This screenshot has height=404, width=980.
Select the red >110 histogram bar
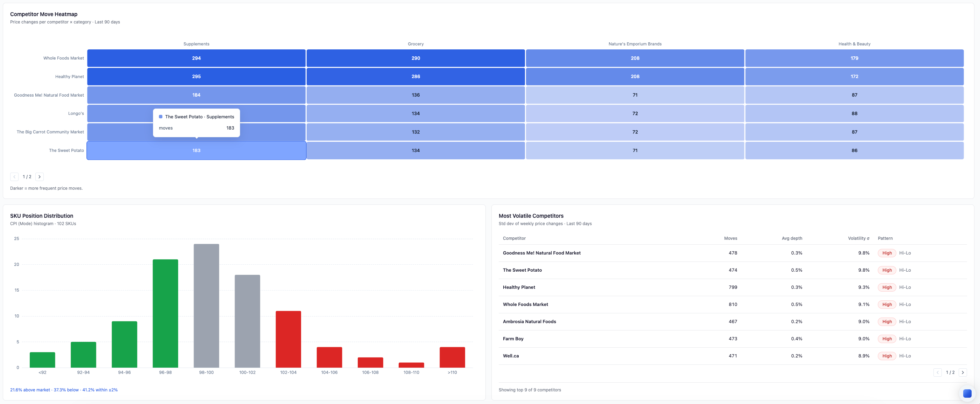pyautogui.click(x=452, y=357)
